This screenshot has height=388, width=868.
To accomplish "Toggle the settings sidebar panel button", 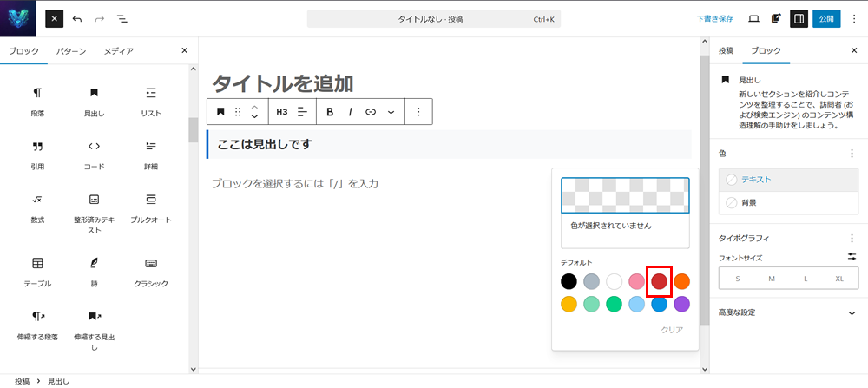I will 799,18.
